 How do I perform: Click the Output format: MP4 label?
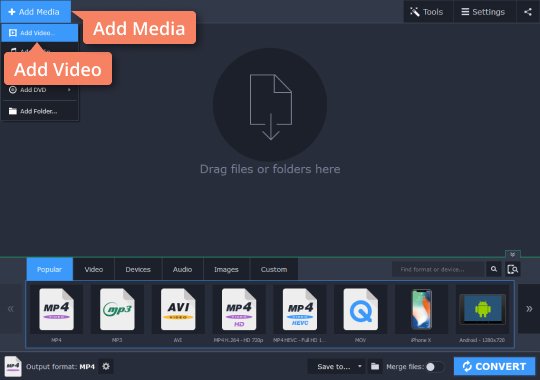coord(60,367)
